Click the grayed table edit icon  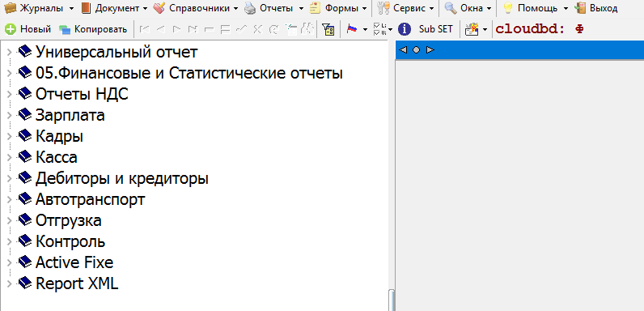coord(291,29)
